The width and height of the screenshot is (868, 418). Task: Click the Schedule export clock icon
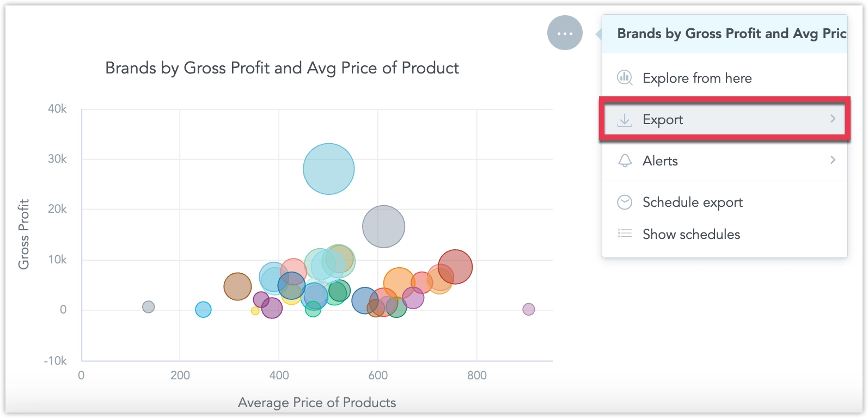625,202
